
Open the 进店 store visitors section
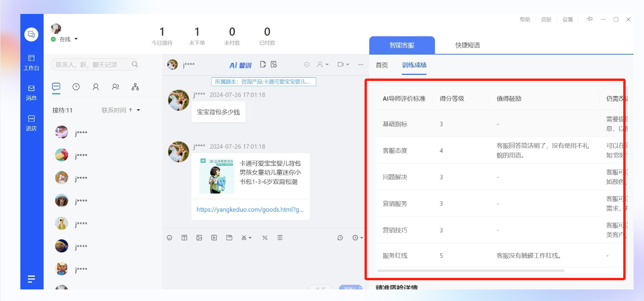click(x=31, y=123)
